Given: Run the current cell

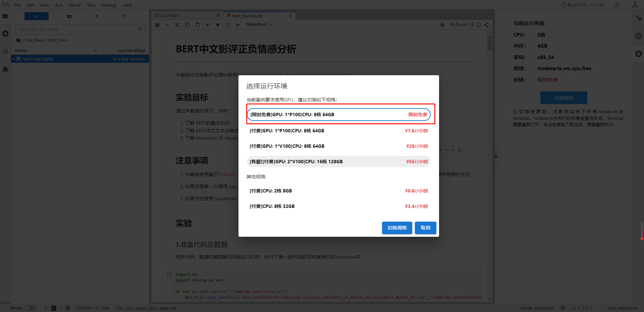Looking at the screenshot, I should pyautogui.click(x=208, y=25).
